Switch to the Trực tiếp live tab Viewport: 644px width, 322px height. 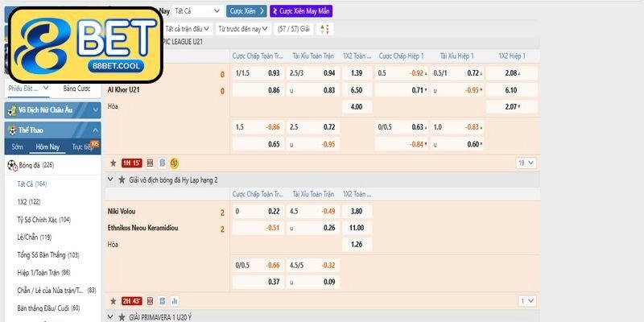pos(82,147)
